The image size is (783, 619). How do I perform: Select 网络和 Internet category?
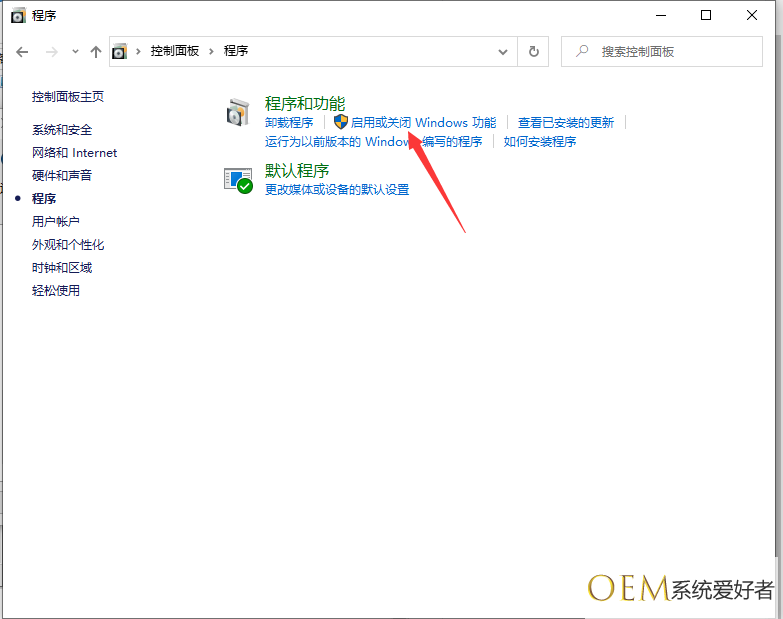point(74,153)
